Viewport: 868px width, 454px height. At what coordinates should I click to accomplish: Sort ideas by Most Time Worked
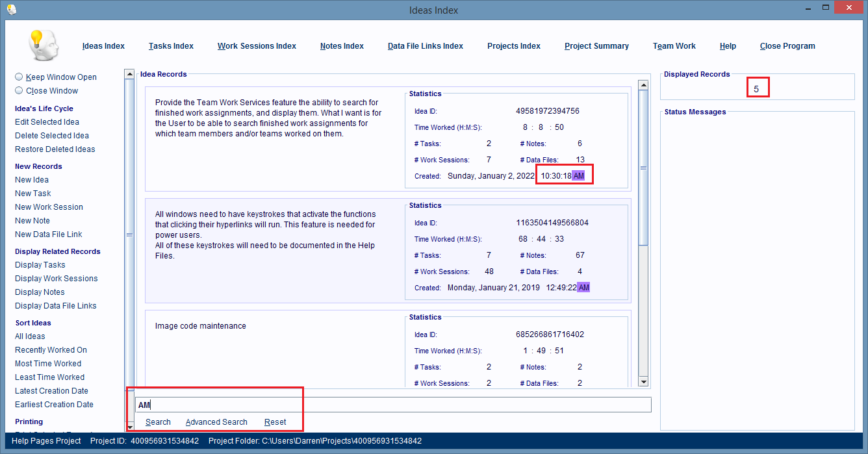click(48, 364)
